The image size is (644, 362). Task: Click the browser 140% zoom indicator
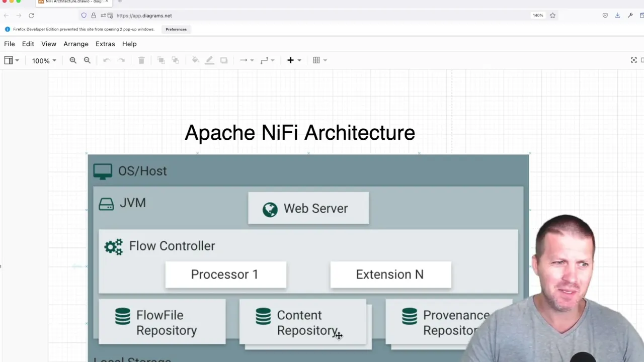538,16
